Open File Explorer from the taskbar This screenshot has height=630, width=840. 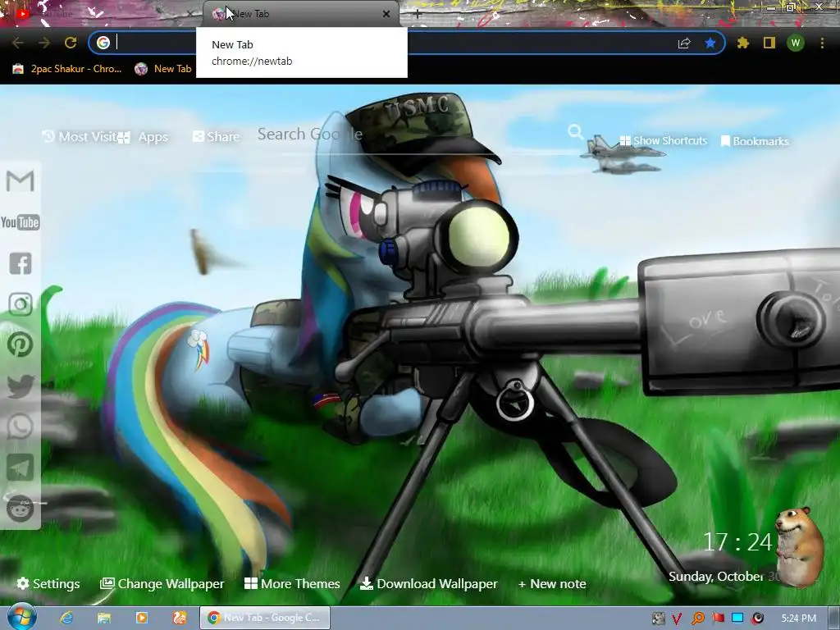click(x=104, y=618)
